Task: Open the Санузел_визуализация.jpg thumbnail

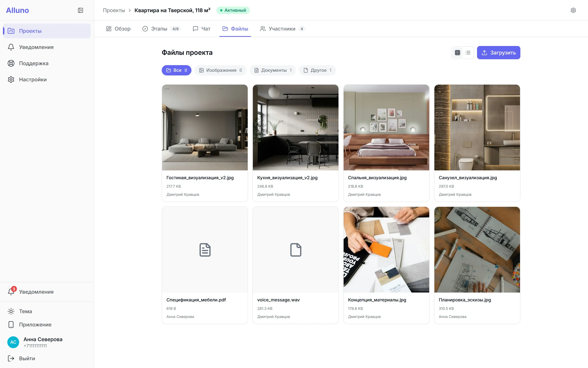Action: [x=477, y=127]
